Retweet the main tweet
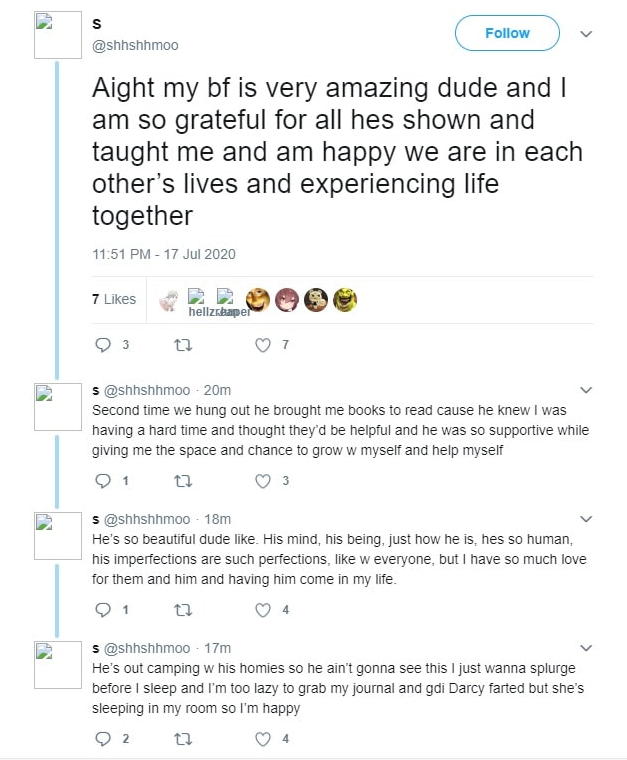The height and width of the screenshot is (760, 627). coord(182,345)
